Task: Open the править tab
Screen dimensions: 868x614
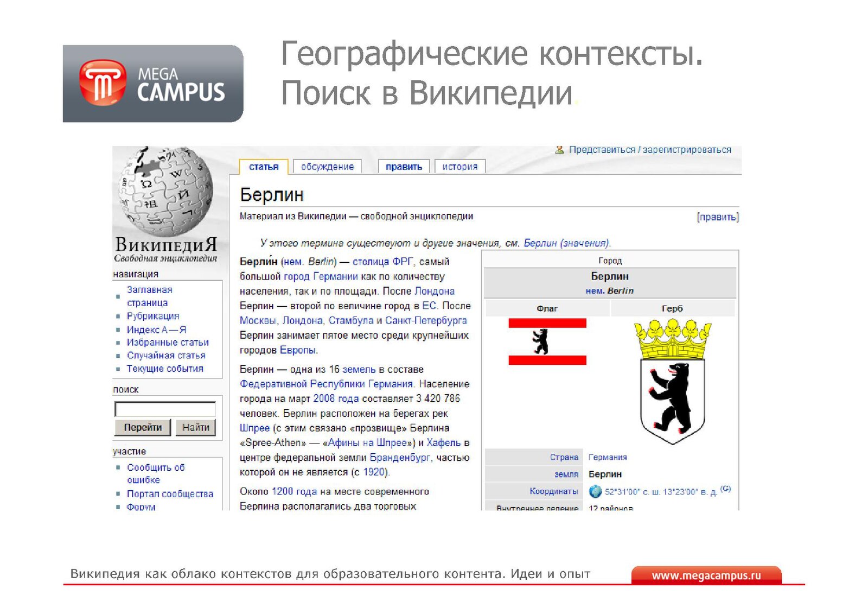Action: (x=404, y=167)
